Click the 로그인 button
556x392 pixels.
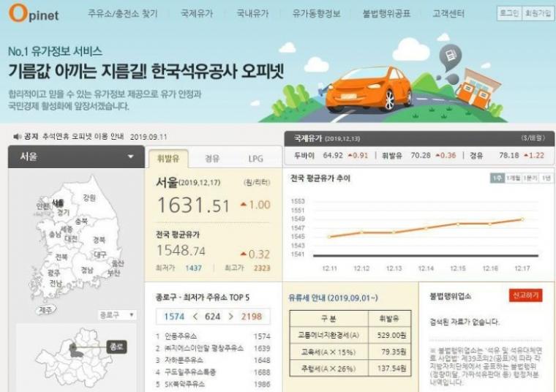point(509,13)
